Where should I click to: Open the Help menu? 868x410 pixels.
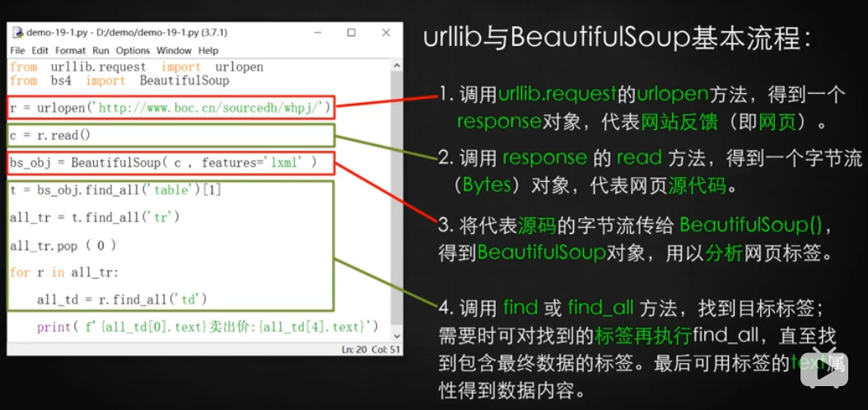point(208,50)
